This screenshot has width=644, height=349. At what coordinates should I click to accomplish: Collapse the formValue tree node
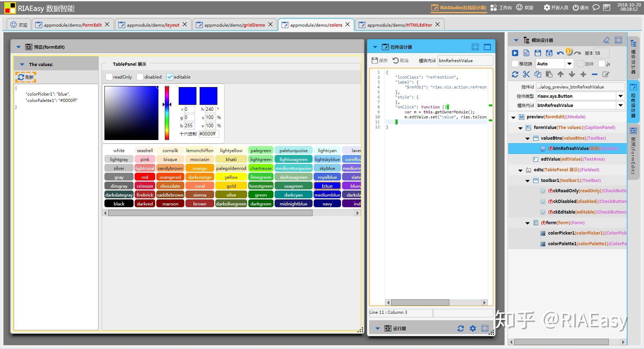coord(520,128)
